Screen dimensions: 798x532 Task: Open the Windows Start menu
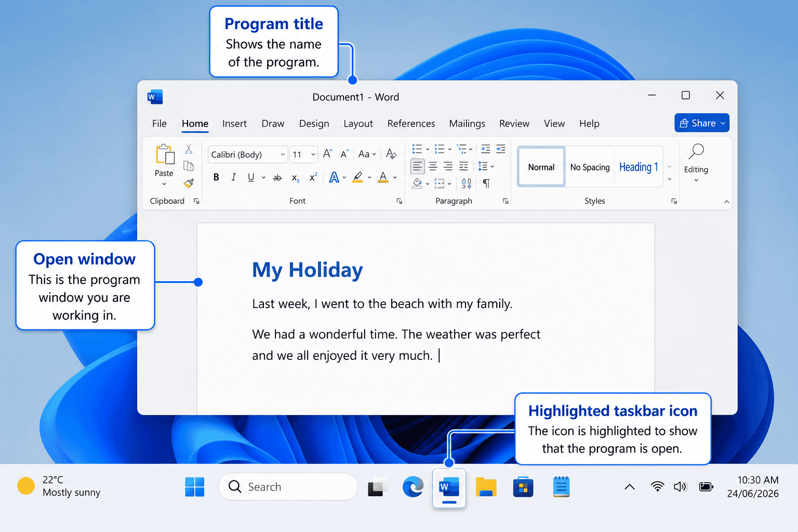[195, 487]
